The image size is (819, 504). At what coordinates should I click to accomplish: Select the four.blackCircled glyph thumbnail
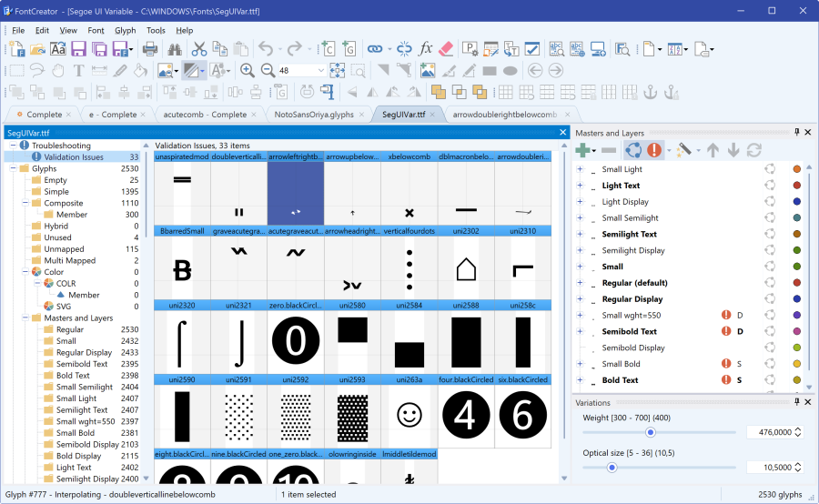pos(466,416)
